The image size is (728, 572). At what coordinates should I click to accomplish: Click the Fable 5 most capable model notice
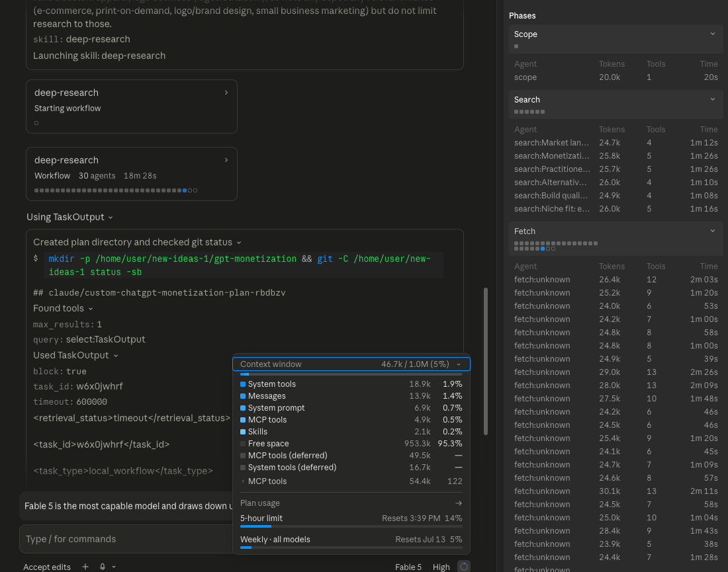pos(126,506)
